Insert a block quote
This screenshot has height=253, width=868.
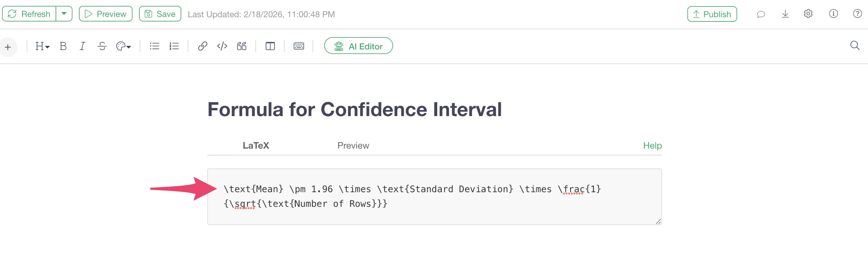(x=242, y=46)
